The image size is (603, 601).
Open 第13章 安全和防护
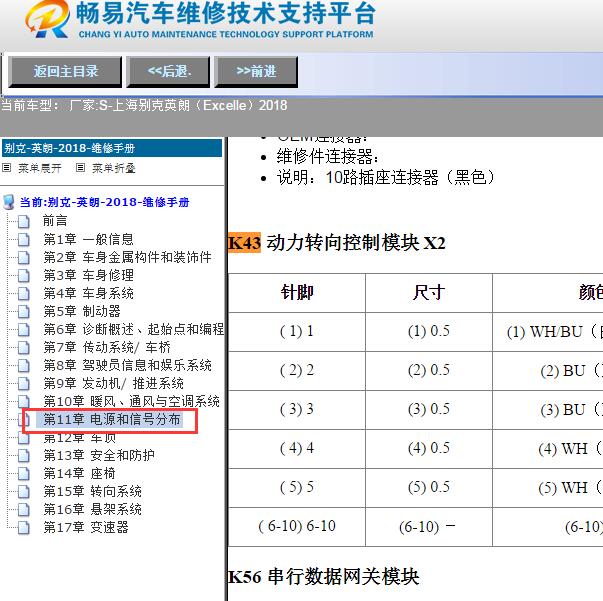pyautogui.click(x=99, y=455)
